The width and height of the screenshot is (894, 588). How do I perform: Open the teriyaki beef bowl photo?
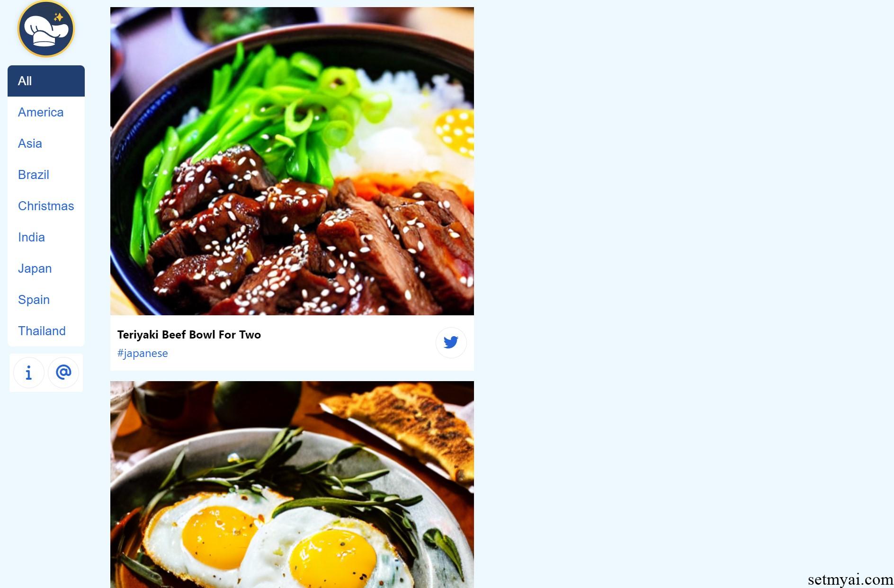coord(292,161)
